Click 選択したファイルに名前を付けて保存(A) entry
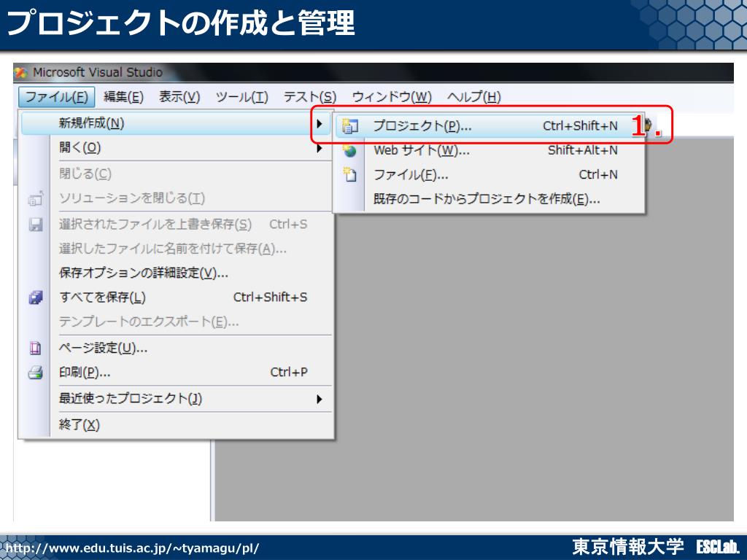Image resolution: width=747 pixels, height=560 pixels. tap(177, 249)
